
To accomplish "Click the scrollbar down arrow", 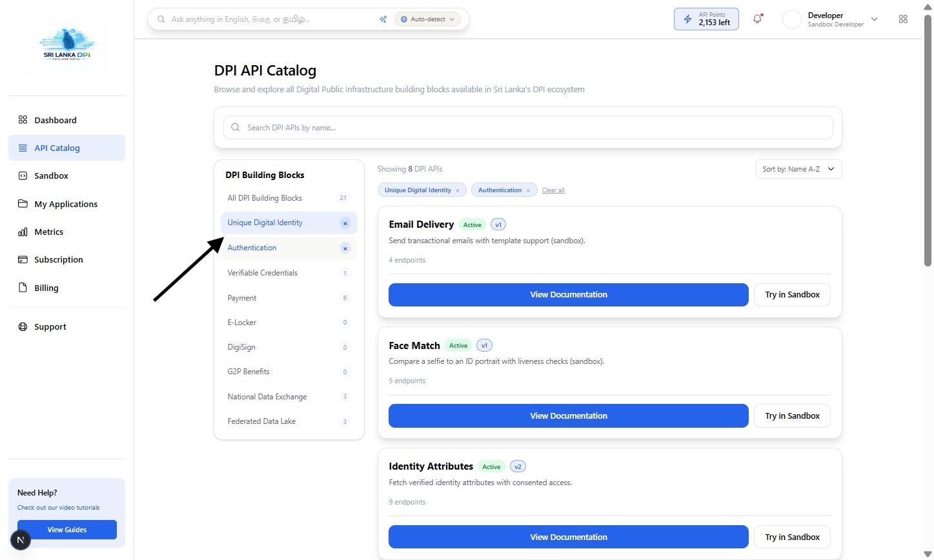I will [x=928, y=554].
